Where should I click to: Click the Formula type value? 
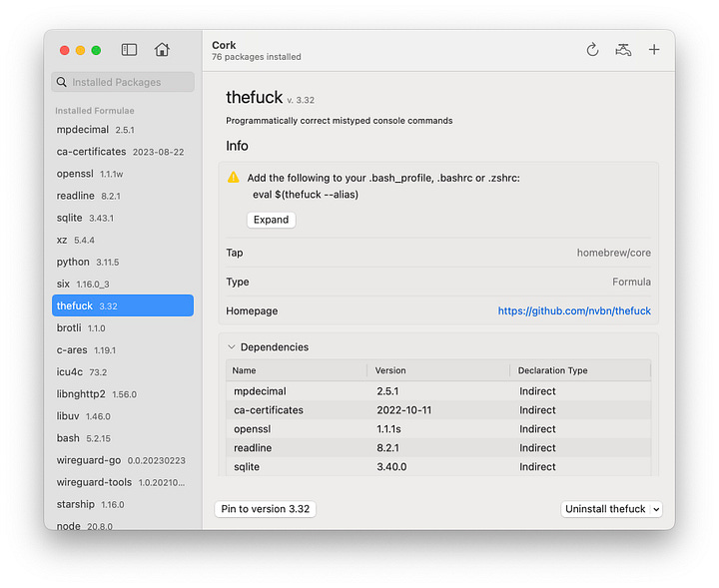631,282
